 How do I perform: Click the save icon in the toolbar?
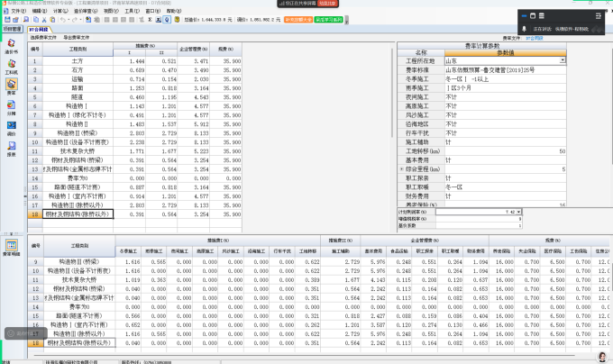7,20
